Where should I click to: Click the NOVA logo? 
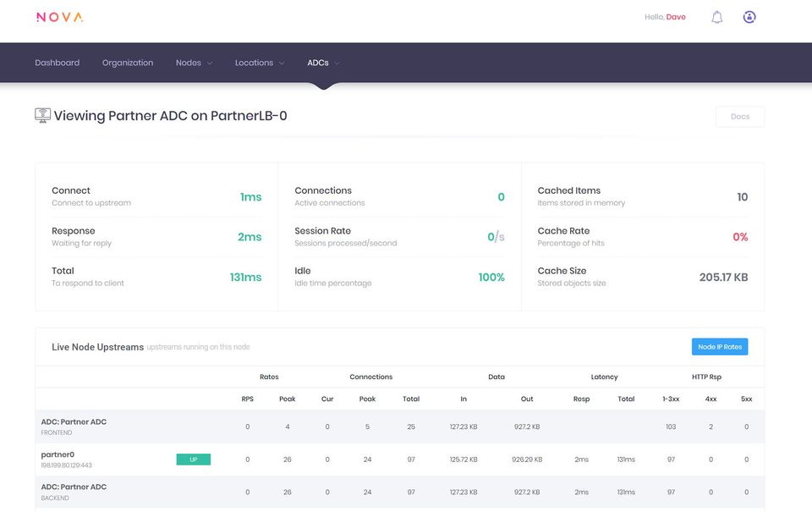tap(59, 17)
